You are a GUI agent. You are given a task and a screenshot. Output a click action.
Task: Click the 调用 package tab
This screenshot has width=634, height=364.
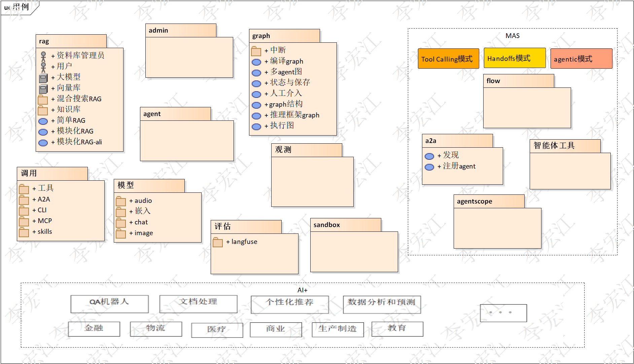pyautogui.click(x=52, y=174)
